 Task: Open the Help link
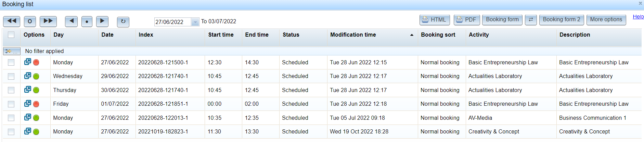coord(638,16)
